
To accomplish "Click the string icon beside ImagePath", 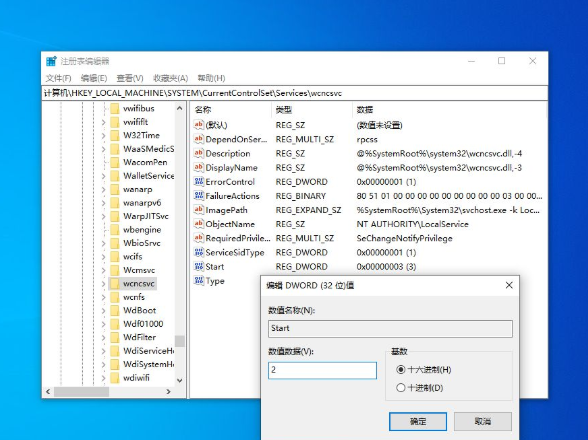I will [x=199, y=210].
